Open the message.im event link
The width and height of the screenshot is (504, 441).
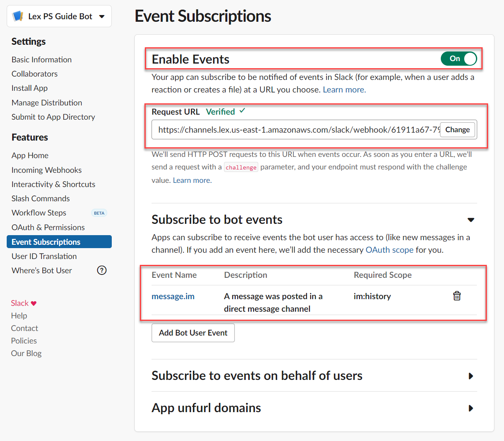173,296
